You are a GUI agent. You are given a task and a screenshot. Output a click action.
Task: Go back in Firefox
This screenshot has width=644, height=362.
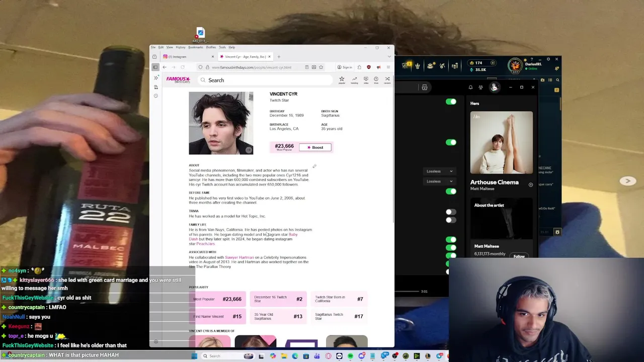(x=165, y=67)
